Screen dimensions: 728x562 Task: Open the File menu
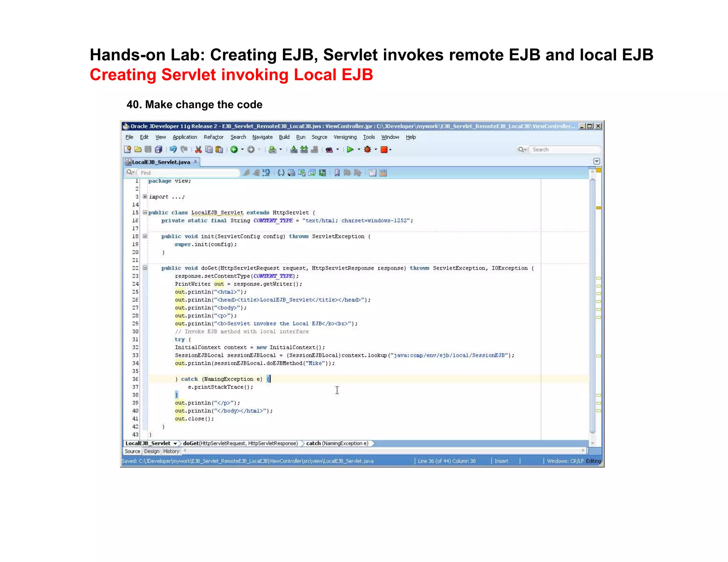(x=129, y=137)
